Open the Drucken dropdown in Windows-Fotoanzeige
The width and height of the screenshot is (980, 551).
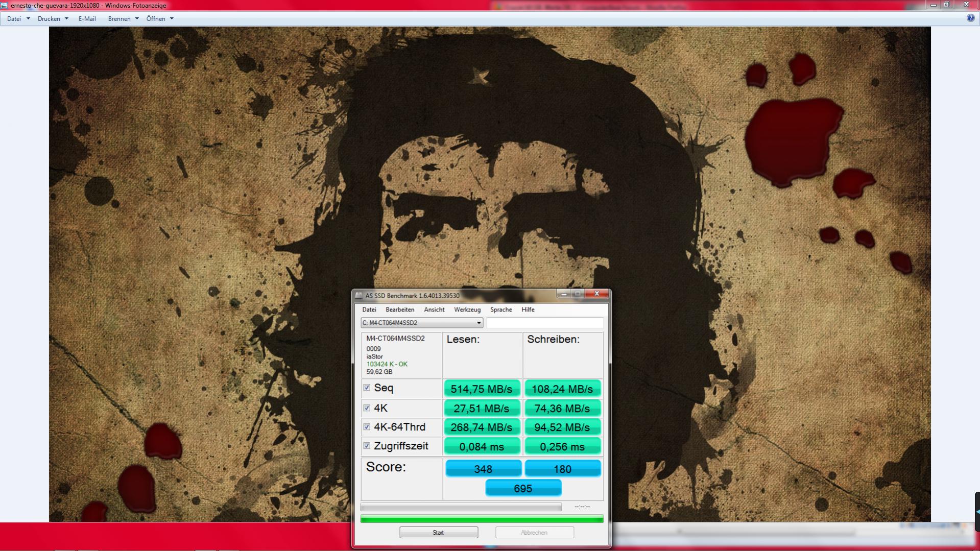point(53,19)
